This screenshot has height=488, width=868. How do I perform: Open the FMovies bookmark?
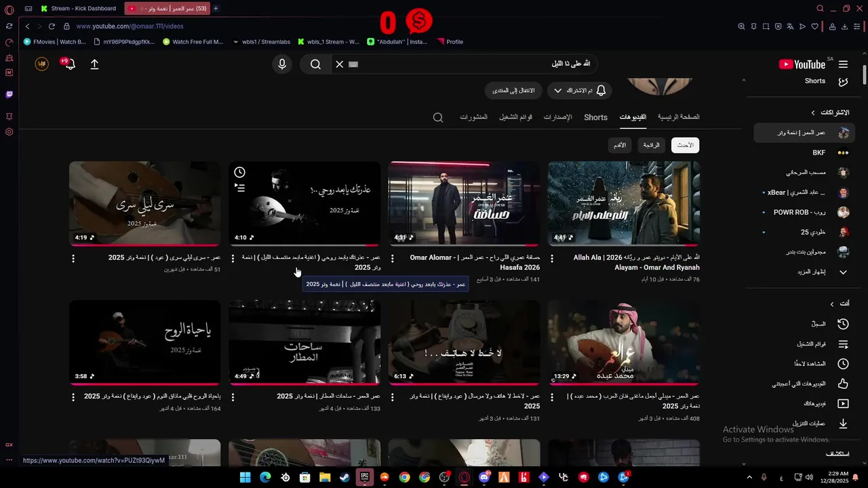pyautogui.click(x=55, y=42)
